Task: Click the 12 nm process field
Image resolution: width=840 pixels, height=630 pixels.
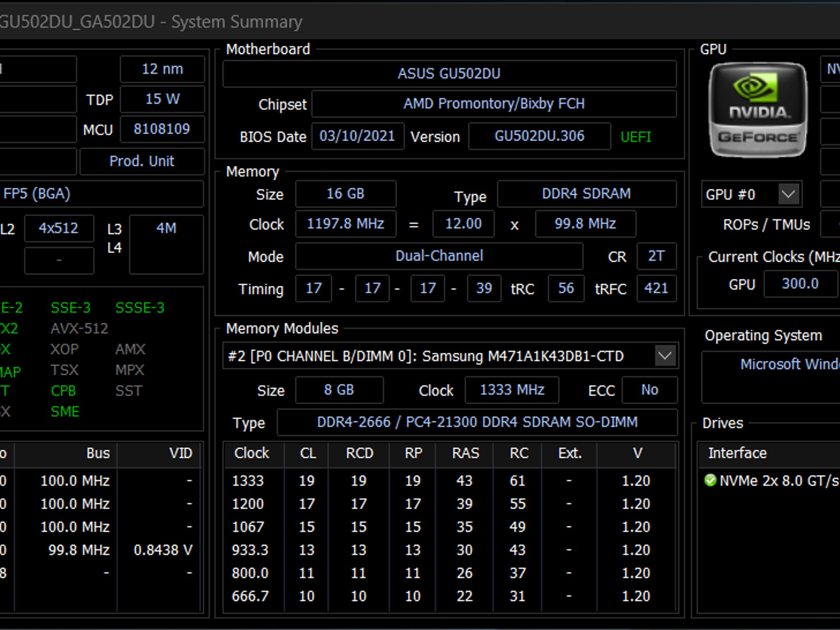Action: [x=162, y=69]
